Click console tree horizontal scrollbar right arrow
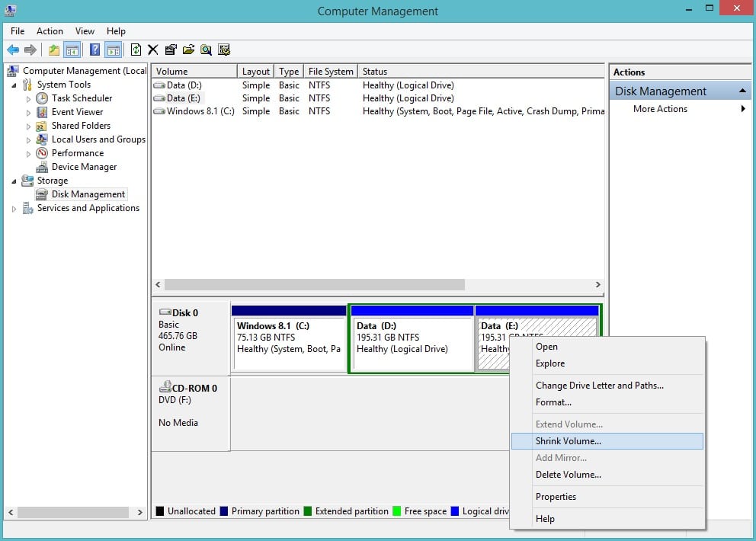The image size is (756, 541). [139, 512]
